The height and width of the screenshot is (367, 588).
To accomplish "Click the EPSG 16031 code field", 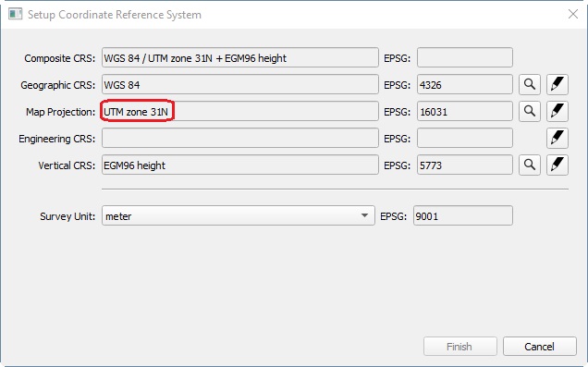I will click(465, 111).
